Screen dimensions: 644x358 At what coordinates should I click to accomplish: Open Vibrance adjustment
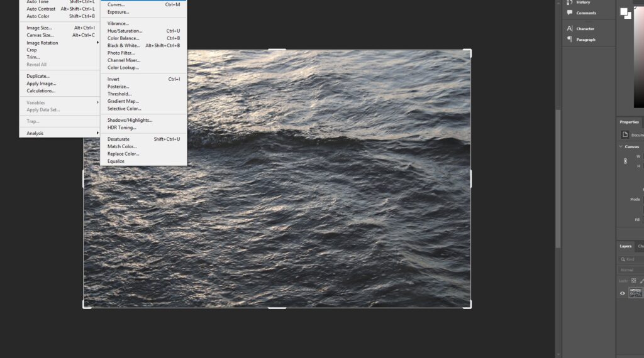tap(143, 23)
